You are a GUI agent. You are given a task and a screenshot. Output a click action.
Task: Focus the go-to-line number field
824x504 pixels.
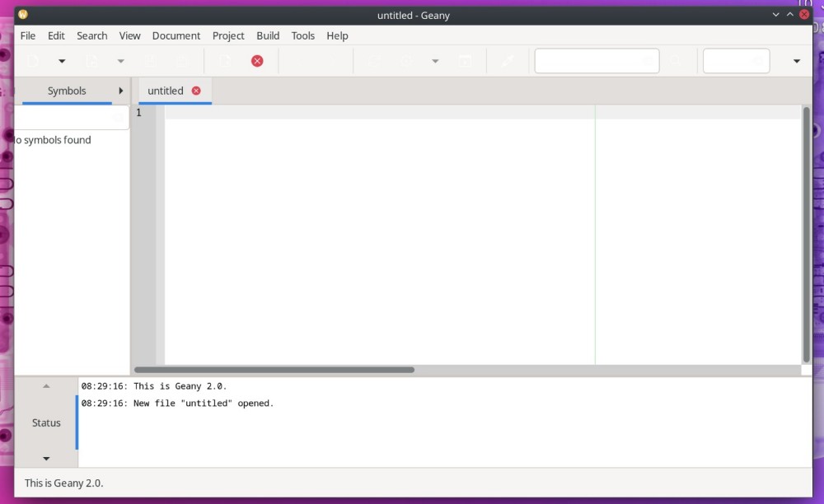point(736,61)
